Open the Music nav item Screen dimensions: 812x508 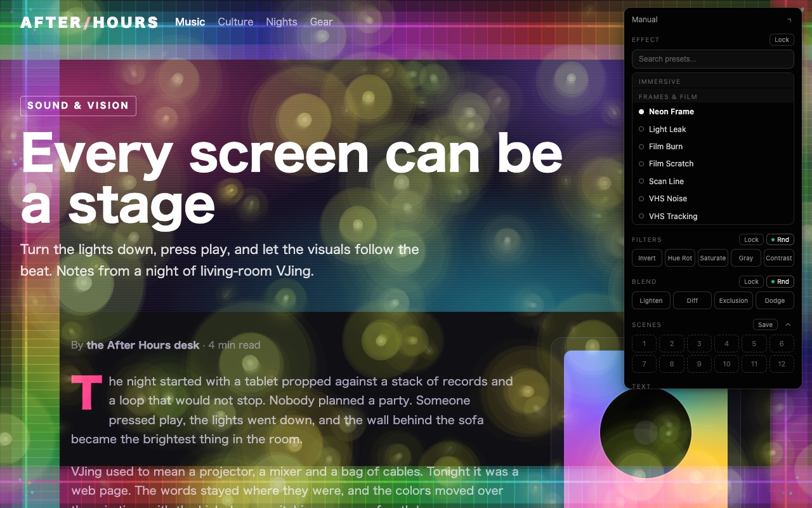click(190, 22)
